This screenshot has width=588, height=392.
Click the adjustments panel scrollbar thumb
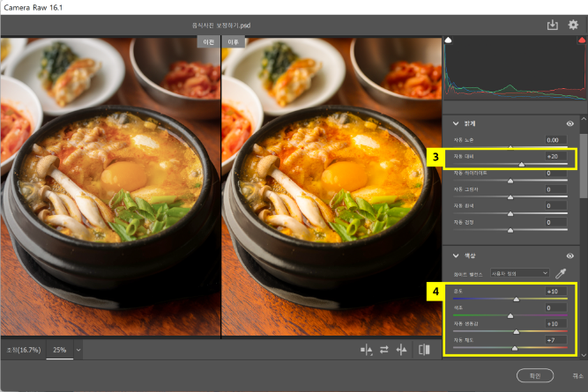pyautogui.click(x=584, y=165)
